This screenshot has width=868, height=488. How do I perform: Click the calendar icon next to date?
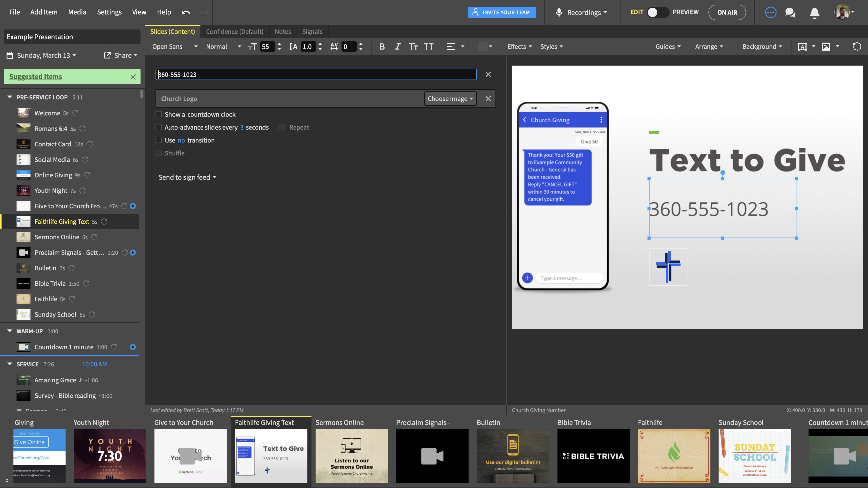click(x=10, y=55)
